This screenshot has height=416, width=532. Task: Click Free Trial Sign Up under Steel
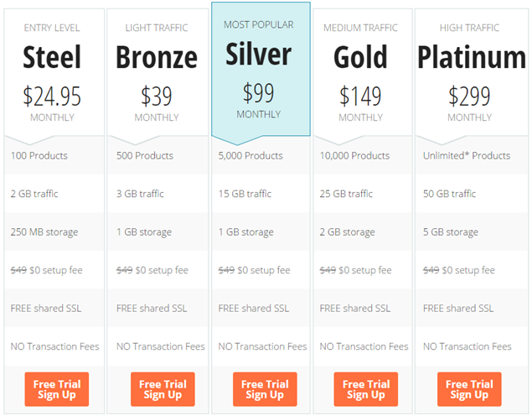(x=57, y=389)
